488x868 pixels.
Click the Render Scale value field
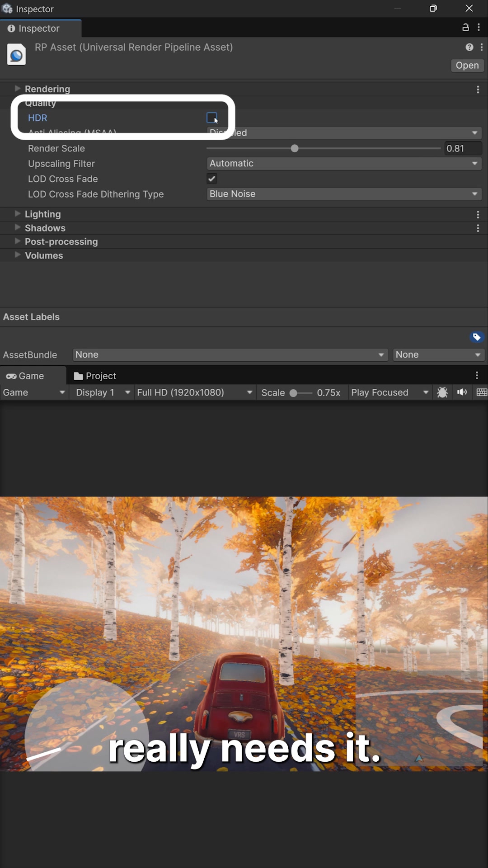tap(463, 148)
